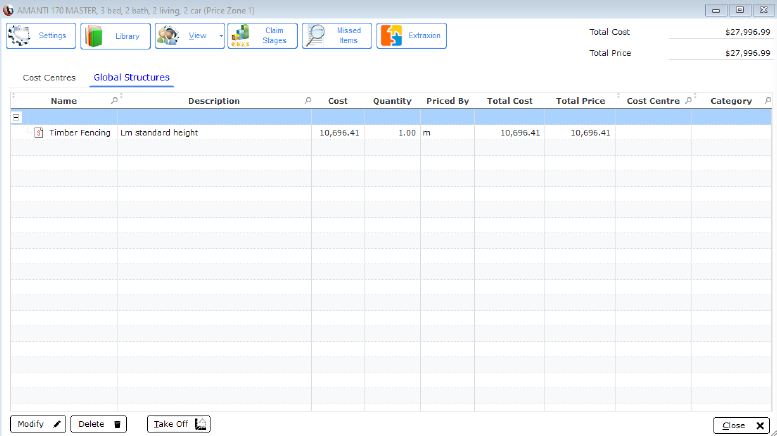This screenshot has width=777, height=436.
Task: Select the Global Structures tab
Action: tap(131, 77)
